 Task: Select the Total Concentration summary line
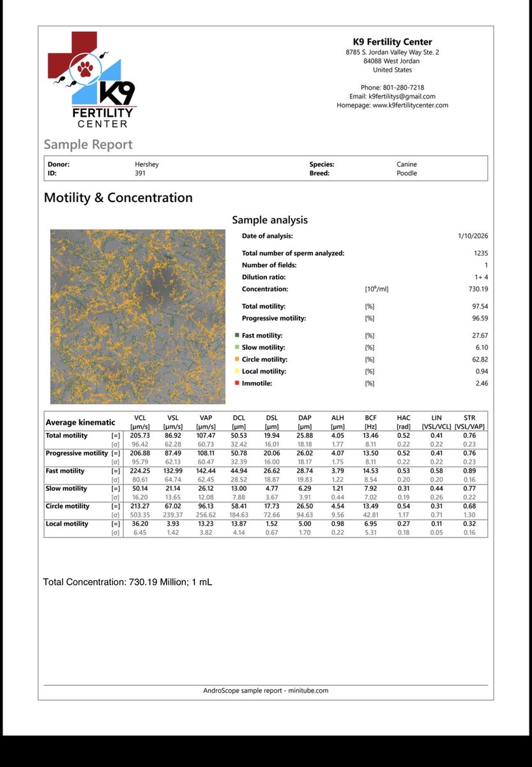coord(123,582)
